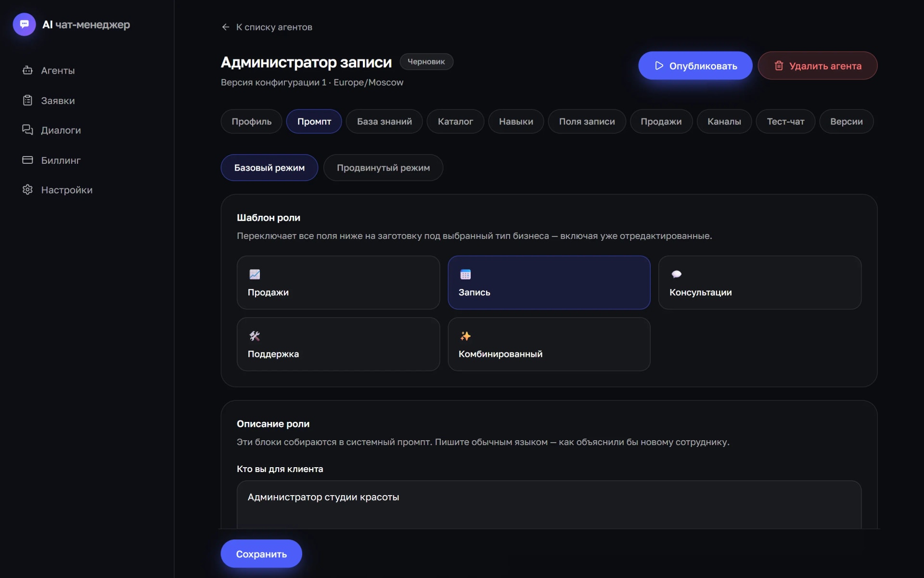Open the Тест-чат tab
This screenshot has width=924, height=578.
(785, 121)
